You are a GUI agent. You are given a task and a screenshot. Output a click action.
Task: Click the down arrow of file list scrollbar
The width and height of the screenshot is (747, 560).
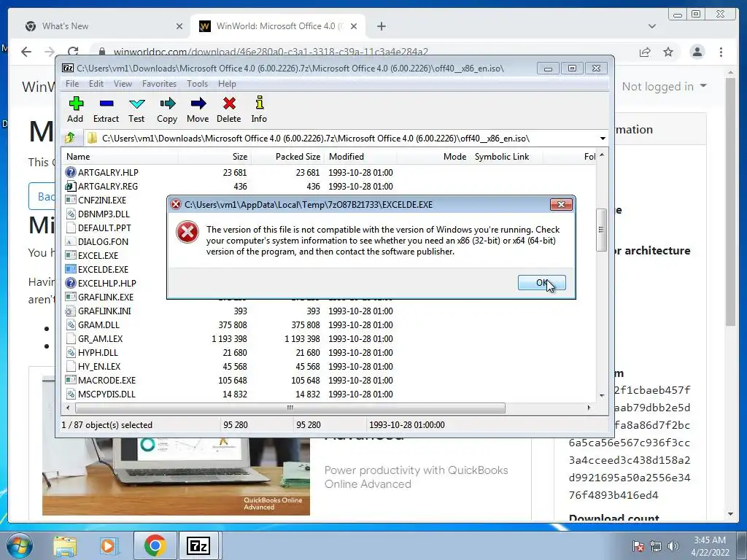pos(602,395)
